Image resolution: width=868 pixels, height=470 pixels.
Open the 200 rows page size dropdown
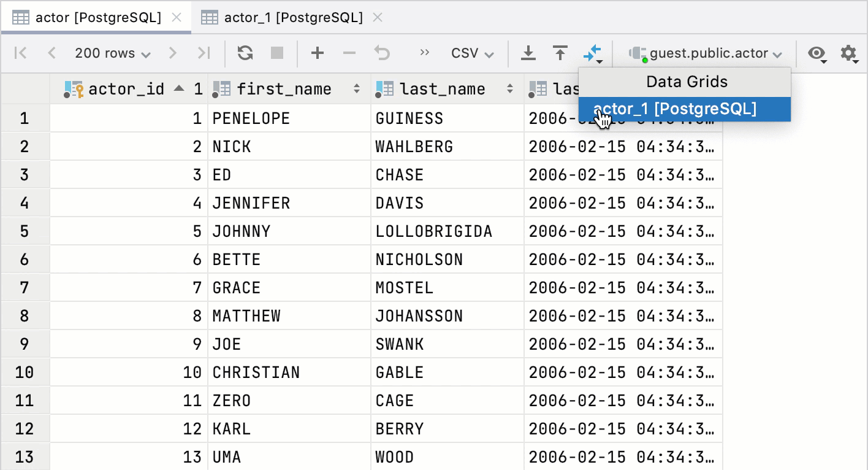click(x=112, y=53)
